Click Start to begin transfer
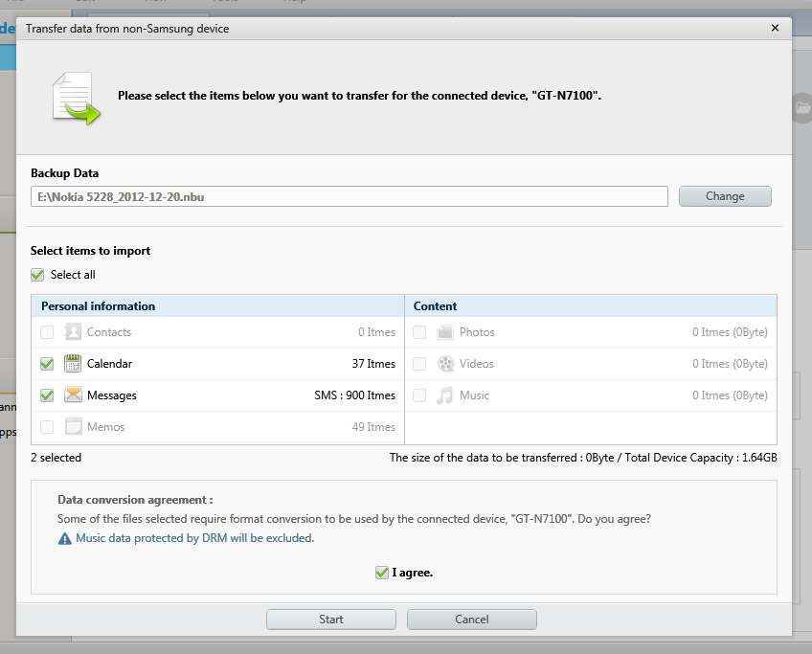The width and height of the screenshot is (812, 654). click(x=331, y=620)
